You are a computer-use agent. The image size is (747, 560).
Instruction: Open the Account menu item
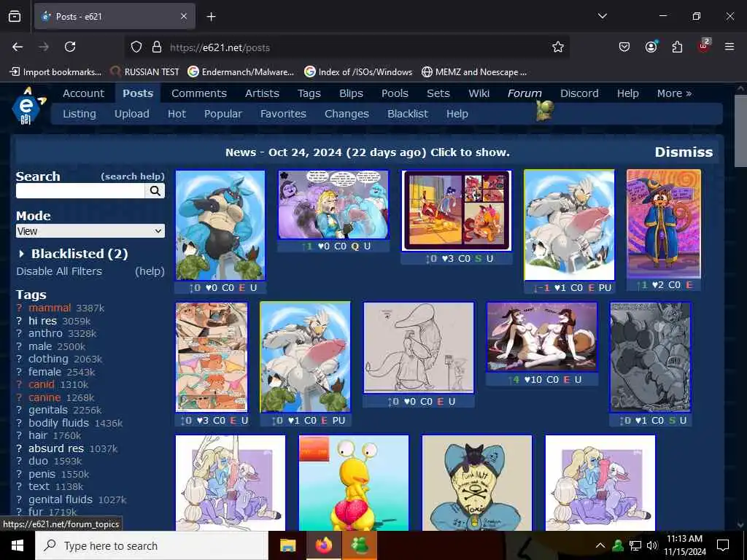click(x=83, y=93)
